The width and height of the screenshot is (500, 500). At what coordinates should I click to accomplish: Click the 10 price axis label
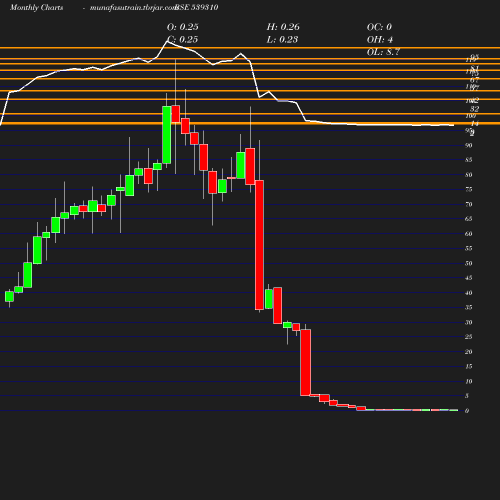[x=469, y=381]
